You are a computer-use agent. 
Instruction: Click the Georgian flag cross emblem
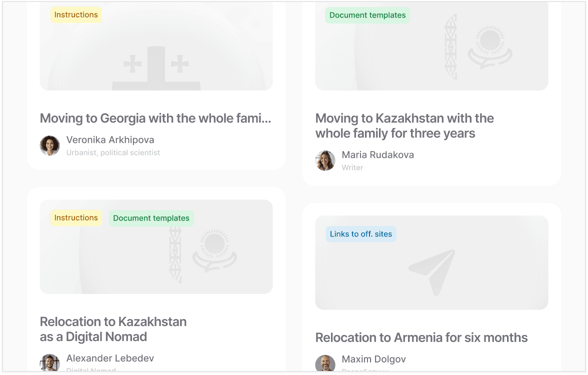[156, 67]
